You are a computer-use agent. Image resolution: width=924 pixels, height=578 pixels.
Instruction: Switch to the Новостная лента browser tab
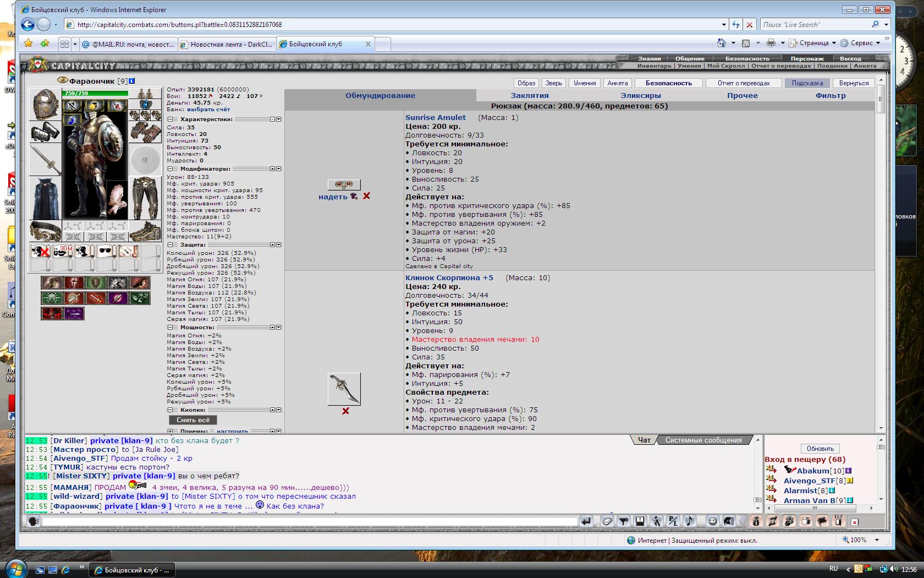(x=227, y=44)
